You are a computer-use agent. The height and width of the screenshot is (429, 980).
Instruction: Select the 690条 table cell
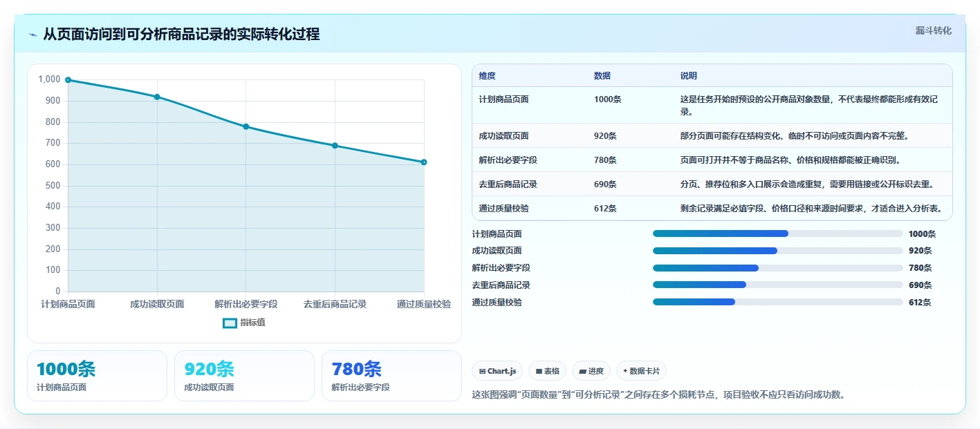[x=605, y=184]
